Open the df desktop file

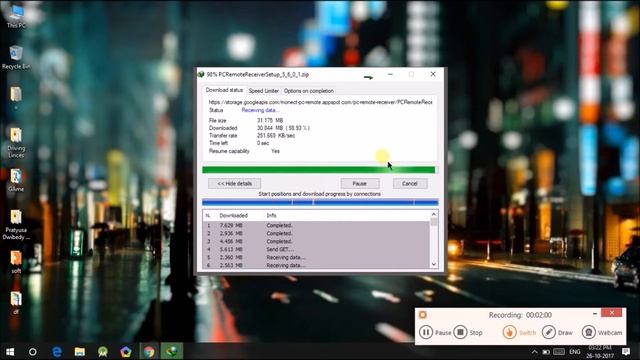16,302
